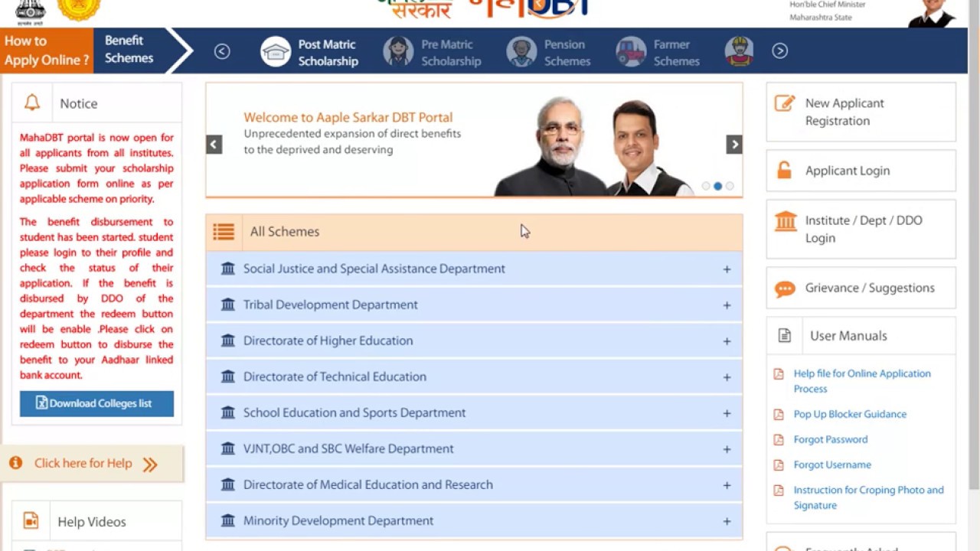Viewport: 980px width, 551px height.
Task: Click the Institute / Dept / DDO building icon
Action: pyautogui.click(x=786, y=222)
